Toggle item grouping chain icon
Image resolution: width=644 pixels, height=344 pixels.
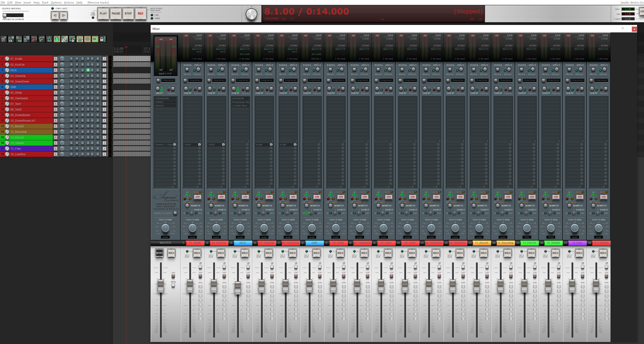coord(65,39)
